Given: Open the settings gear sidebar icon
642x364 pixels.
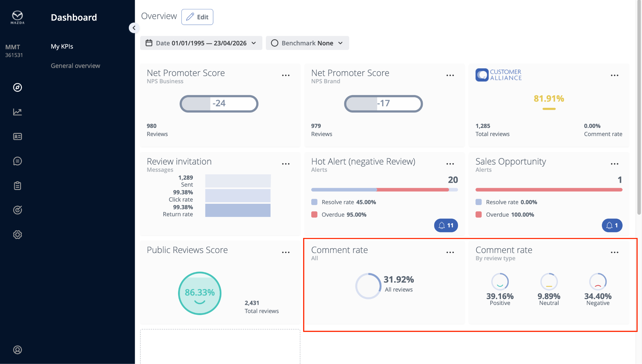Looking at the screenshot, I should click(x=18, y=235).
